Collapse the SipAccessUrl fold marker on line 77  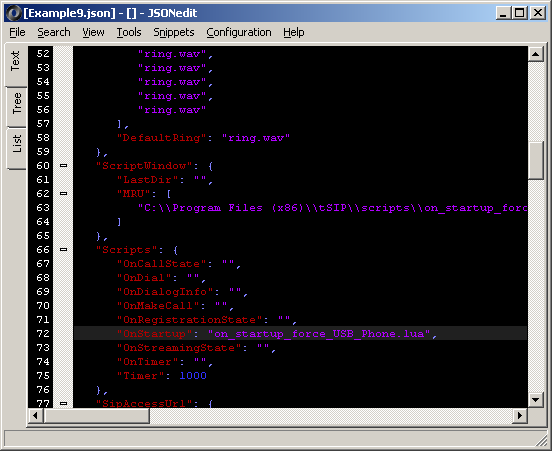coord(63,403)
